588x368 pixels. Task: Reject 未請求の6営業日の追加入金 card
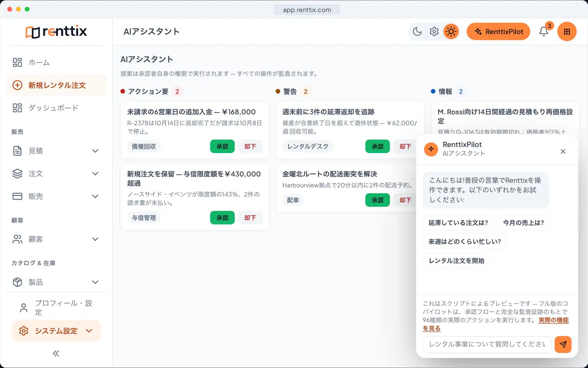point(250,146)
